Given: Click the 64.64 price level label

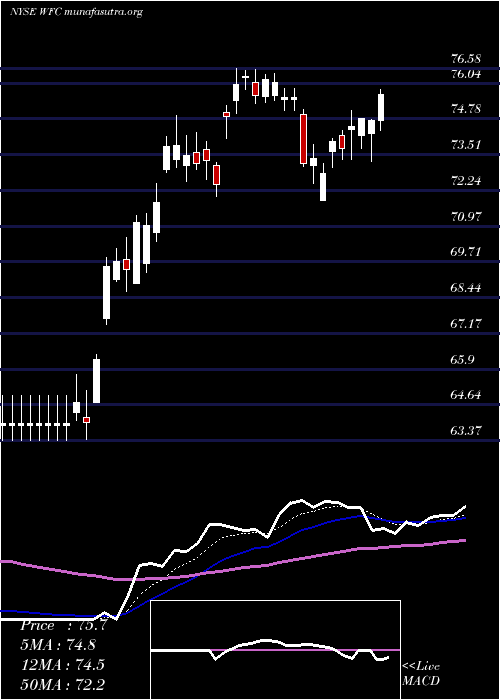Looking at the screenshot, I should pos(466,395).
